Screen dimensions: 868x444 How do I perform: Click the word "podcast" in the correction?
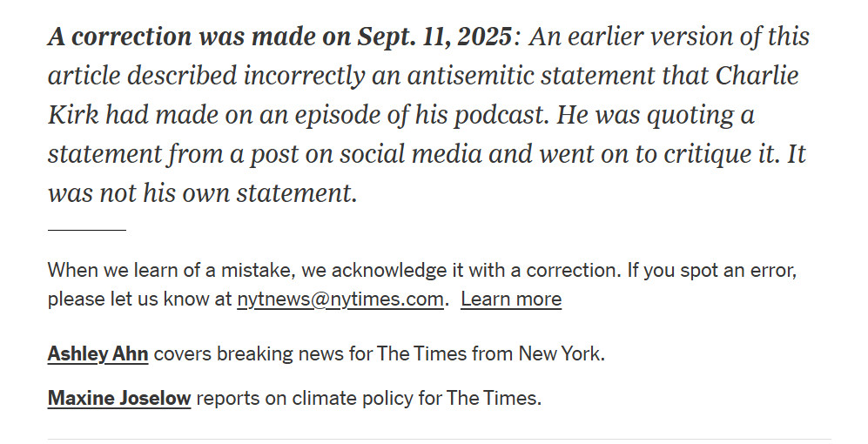[499, 115]
